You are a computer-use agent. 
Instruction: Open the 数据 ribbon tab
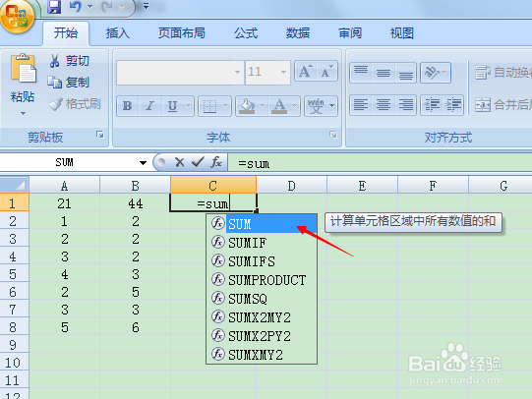click(298, 33)
